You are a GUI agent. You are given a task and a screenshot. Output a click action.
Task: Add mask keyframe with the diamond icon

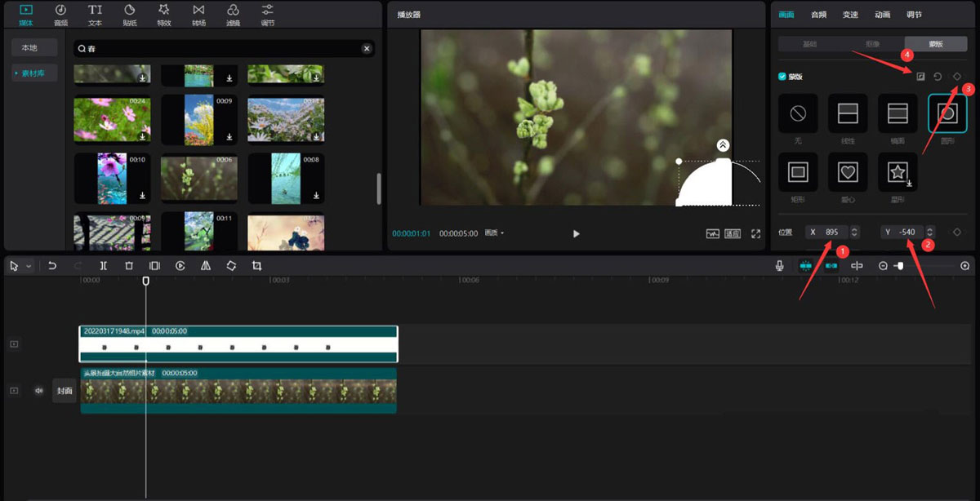pyautogui.click(x=957, y=77)
